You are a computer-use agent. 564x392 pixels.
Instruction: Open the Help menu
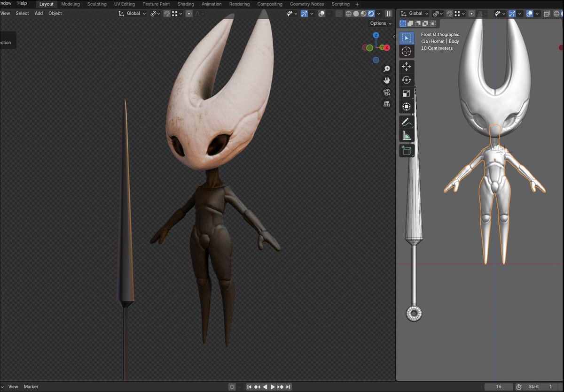point(22,3)
